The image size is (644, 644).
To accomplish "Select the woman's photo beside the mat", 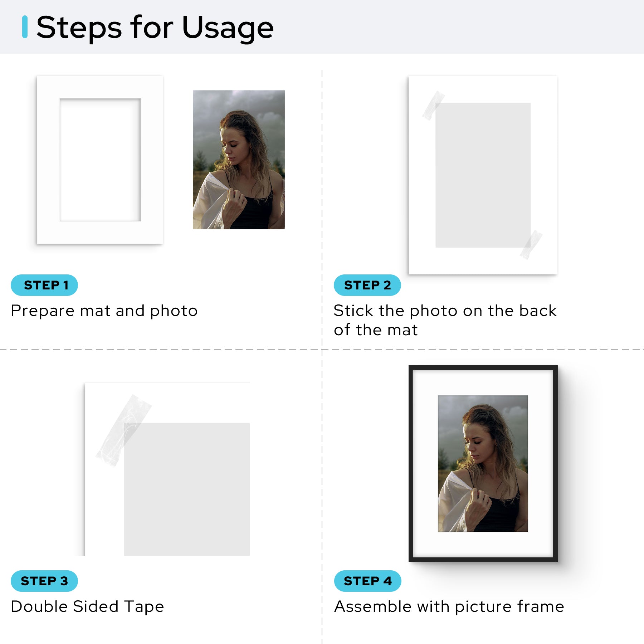I will tap(239, 160).
